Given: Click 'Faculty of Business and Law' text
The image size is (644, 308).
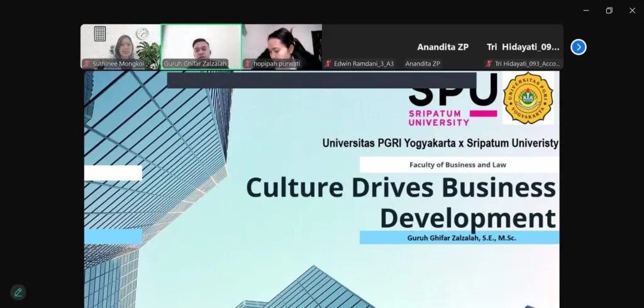Looking at the screenshot, I should [458, 165].
